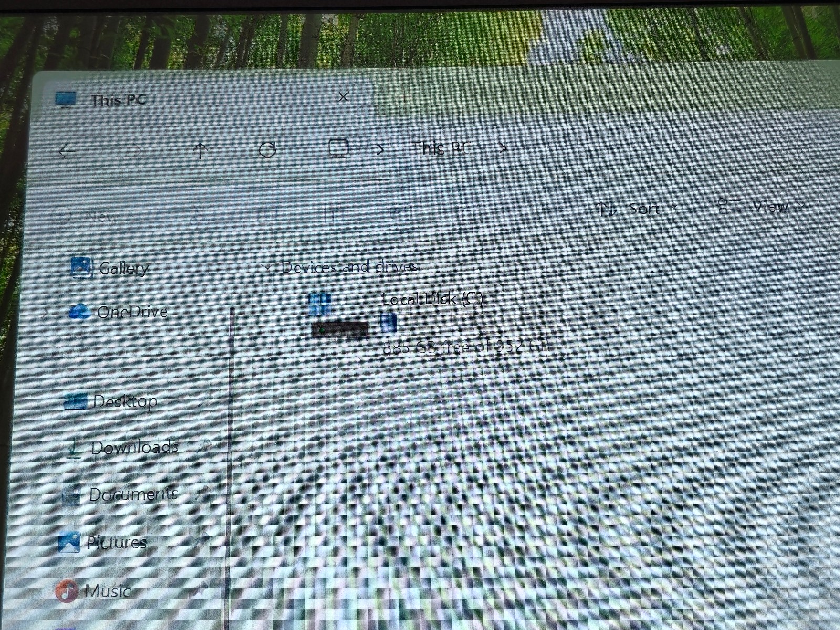Click the monitor icon in the address bar
The width and height of the screenshot is (840, 630).
click(x=339, y=149)
